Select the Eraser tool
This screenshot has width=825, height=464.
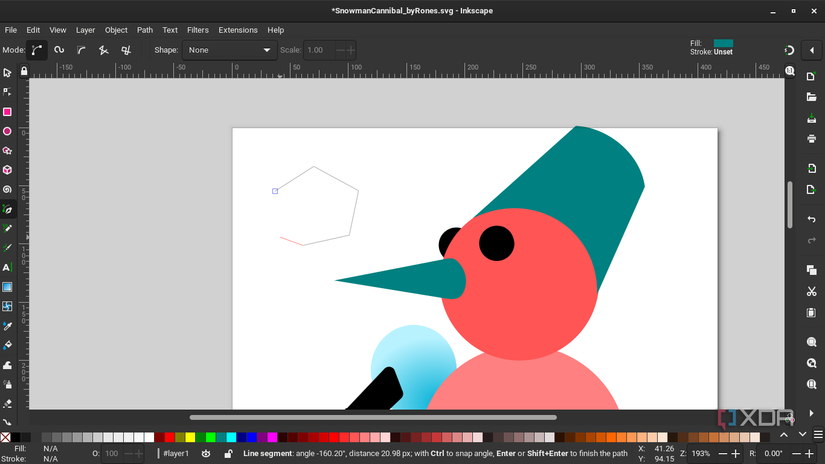7,404
